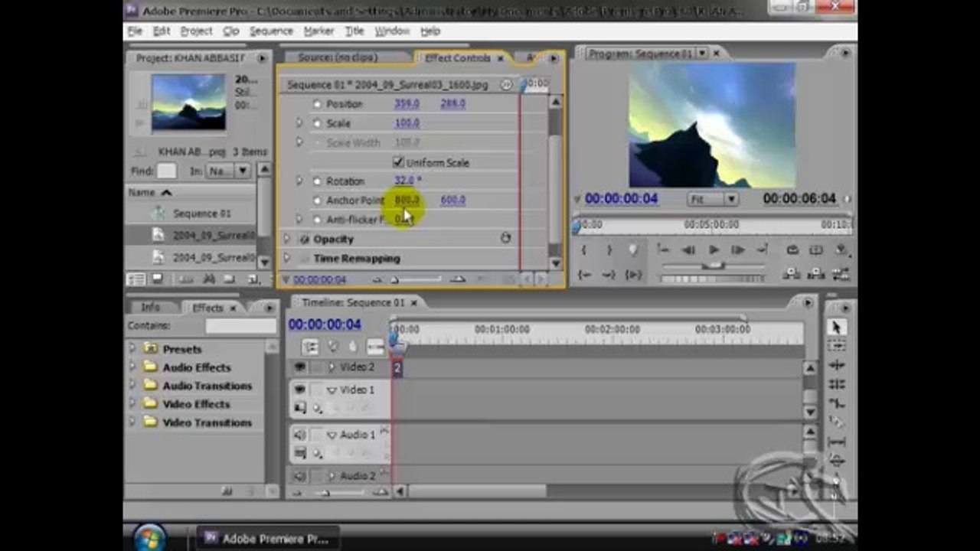Expand the Rotation property

(x=299, y=181)
